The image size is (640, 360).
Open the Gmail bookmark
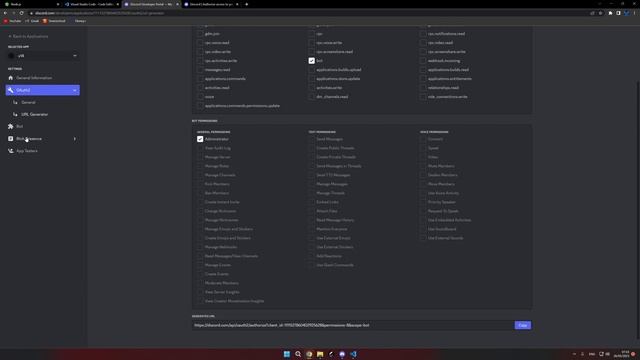[32, 21]
